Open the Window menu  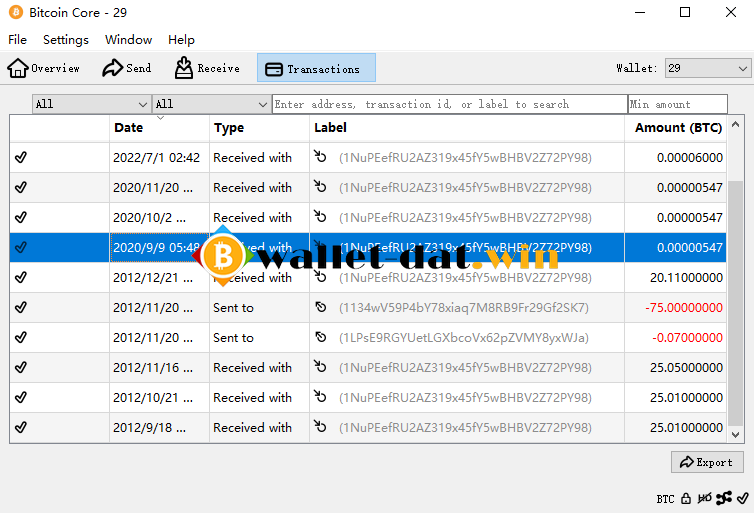[128, 39]
